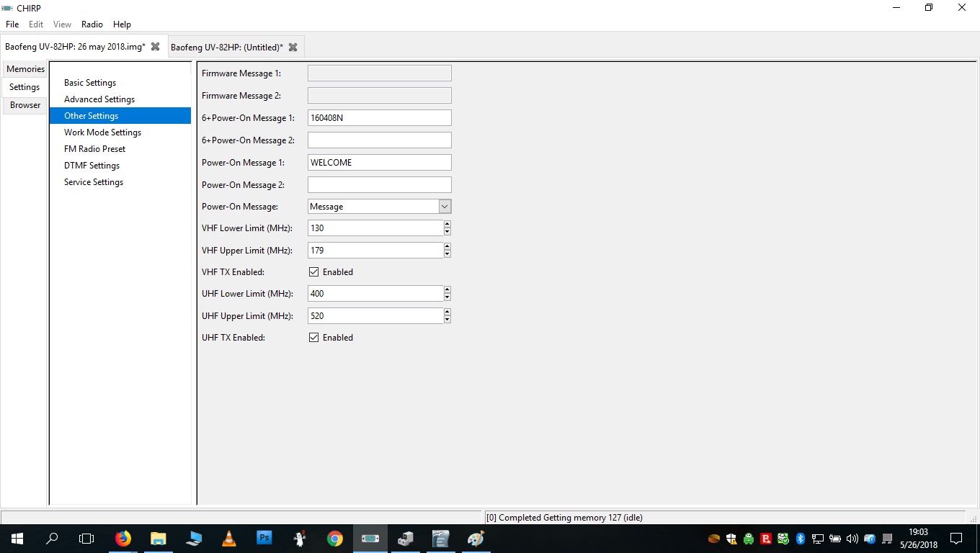Increase the VHF Lower Limit spinner

(447, 225)
